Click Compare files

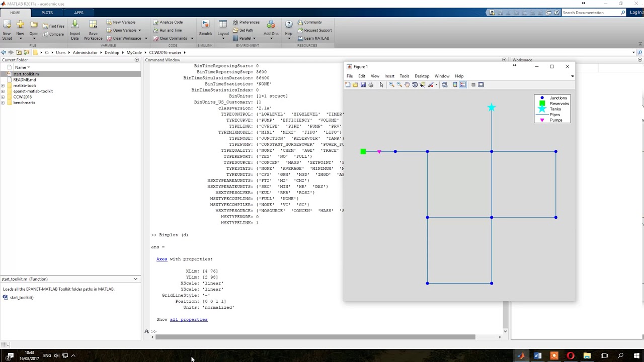[x=53, y=34]
